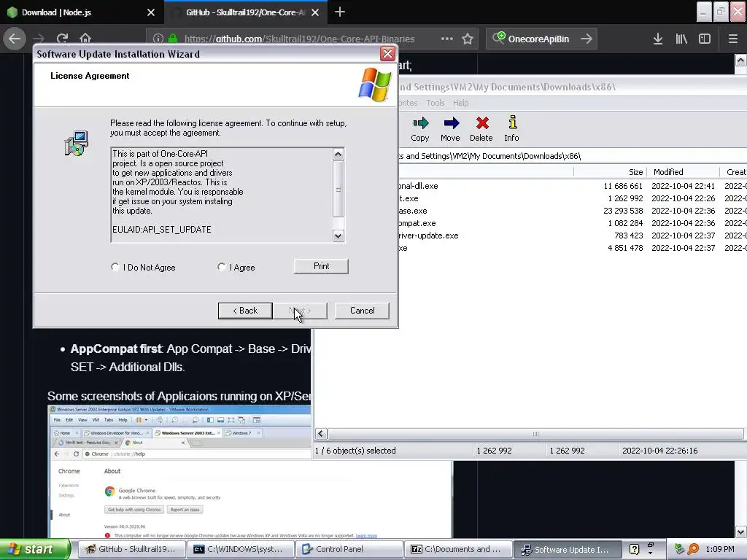Click Print in the license wizard

[x=321, y=266]
